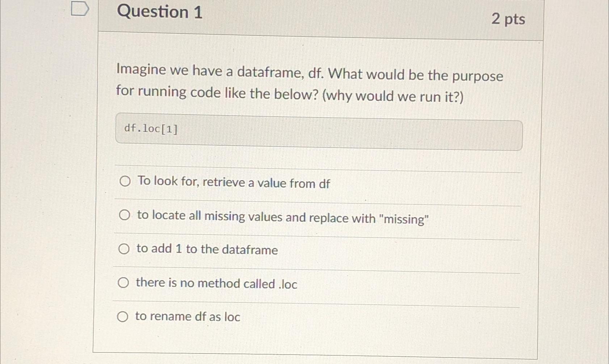Click the answer text "to add 1 to the dataframe"

[x=207, y=249]
